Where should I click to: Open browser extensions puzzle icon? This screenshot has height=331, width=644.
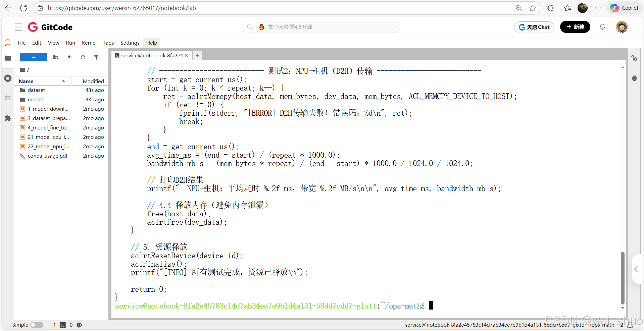(x=550, y=8)
